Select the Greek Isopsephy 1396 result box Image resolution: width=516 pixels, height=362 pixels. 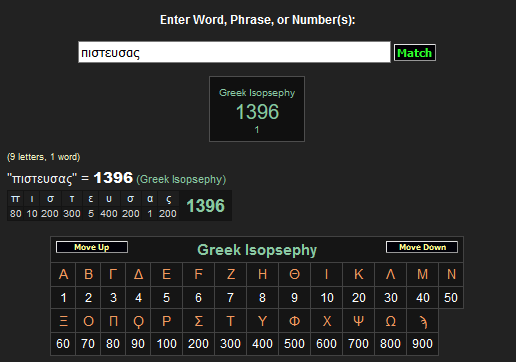(x=257, y=109)
